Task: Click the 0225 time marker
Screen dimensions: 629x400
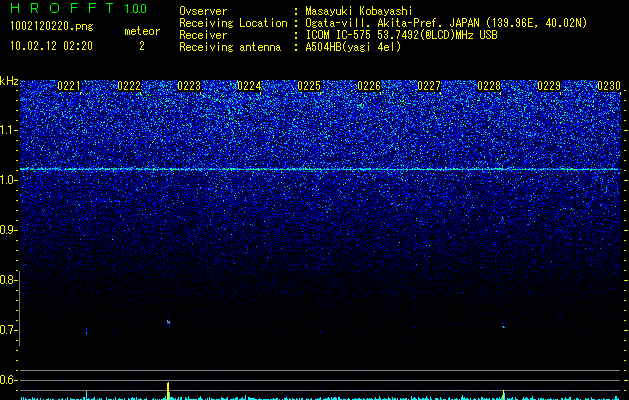Action: pos(309,86)
